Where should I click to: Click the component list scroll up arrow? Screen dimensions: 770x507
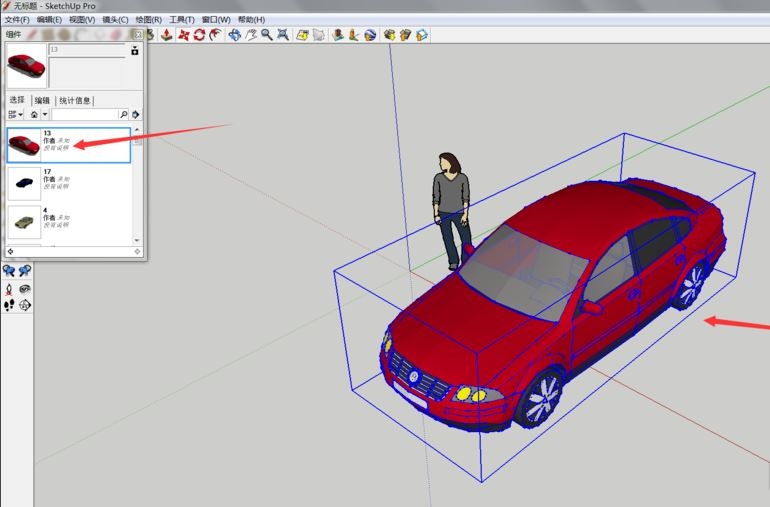(x=137, y=130)
